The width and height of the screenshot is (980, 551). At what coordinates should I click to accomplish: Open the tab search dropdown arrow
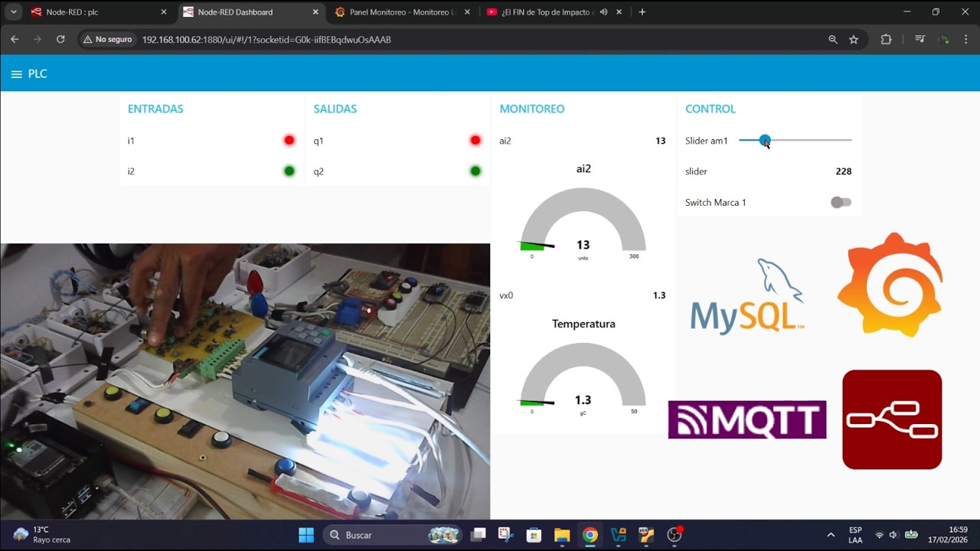click(14, 12)
